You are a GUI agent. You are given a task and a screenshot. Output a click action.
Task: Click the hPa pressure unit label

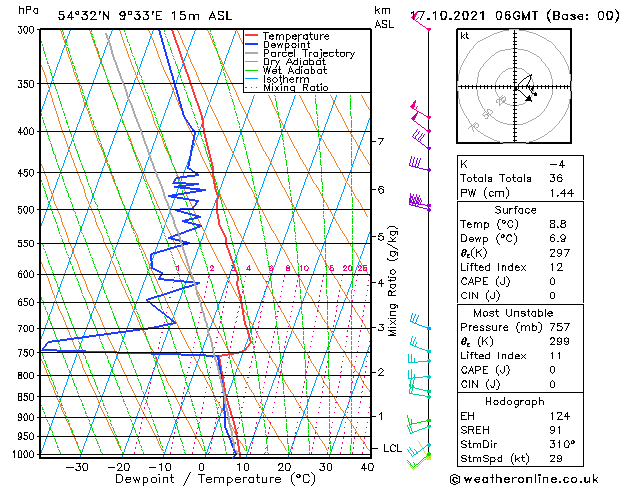coord(28,10)
